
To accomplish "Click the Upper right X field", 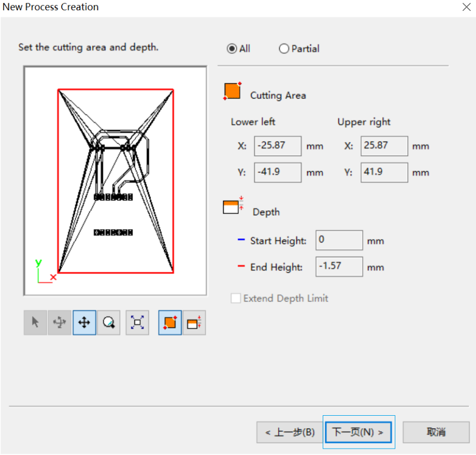I will [x=385, y=146].
